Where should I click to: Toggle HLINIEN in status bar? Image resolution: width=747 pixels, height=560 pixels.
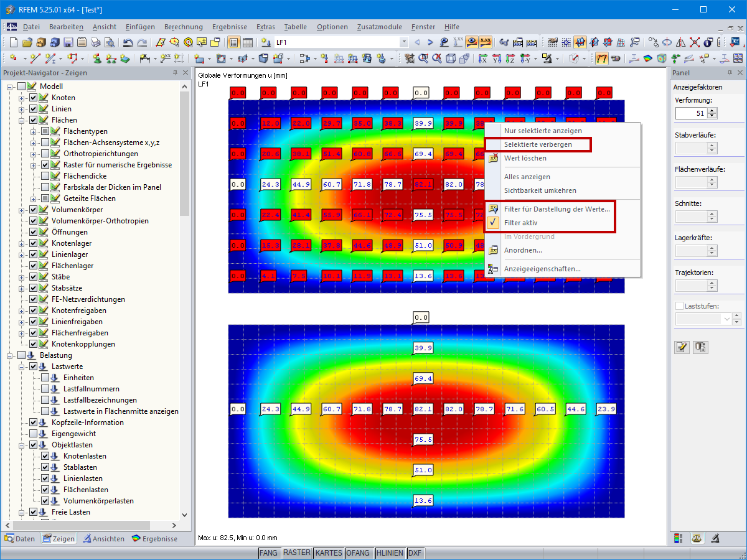click(x=390, y=553)
